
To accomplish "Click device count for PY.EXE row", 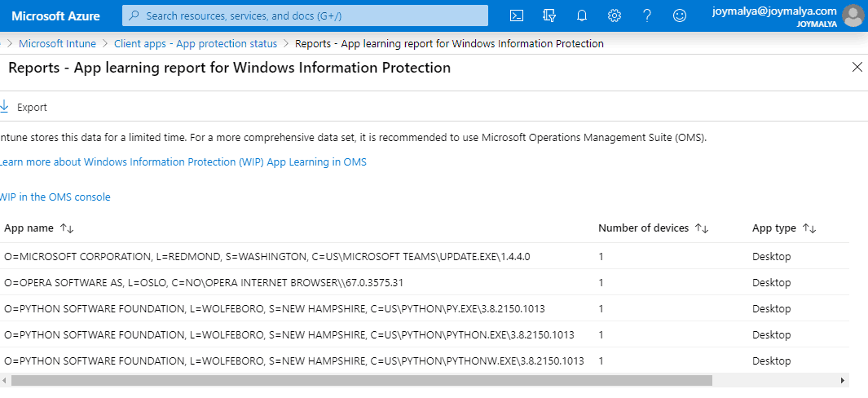I will point(601,309).
